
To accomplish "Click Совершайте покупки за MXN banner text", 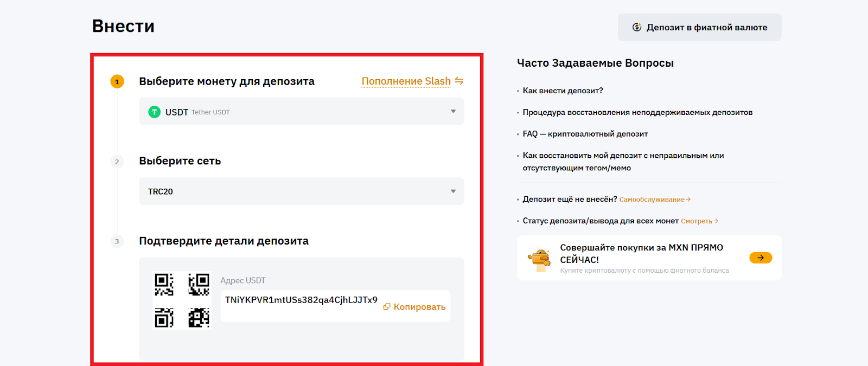I will coord(641,254).
